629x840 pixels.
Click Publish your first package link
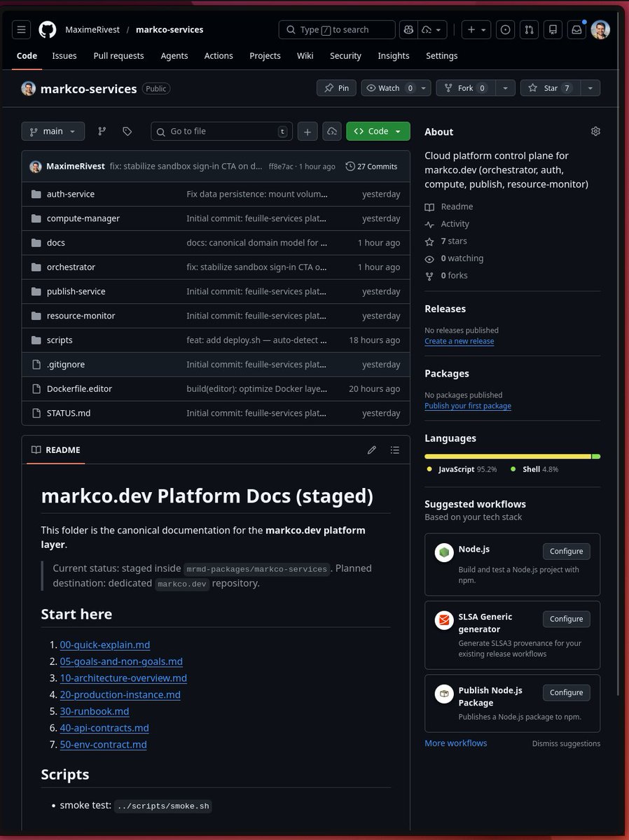tap(468, 406)
